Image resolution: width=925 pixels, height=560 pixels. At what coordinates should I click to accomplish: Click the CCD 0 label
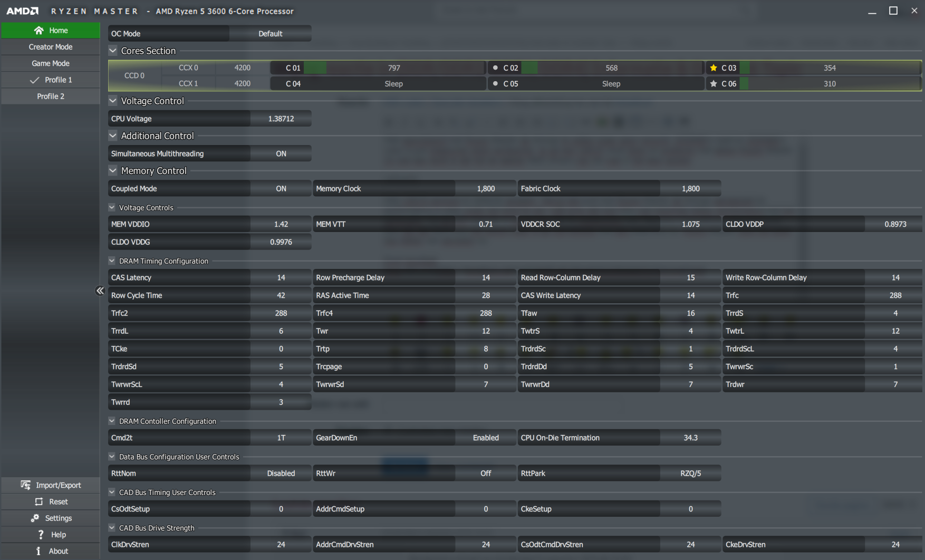coord(134,76)
